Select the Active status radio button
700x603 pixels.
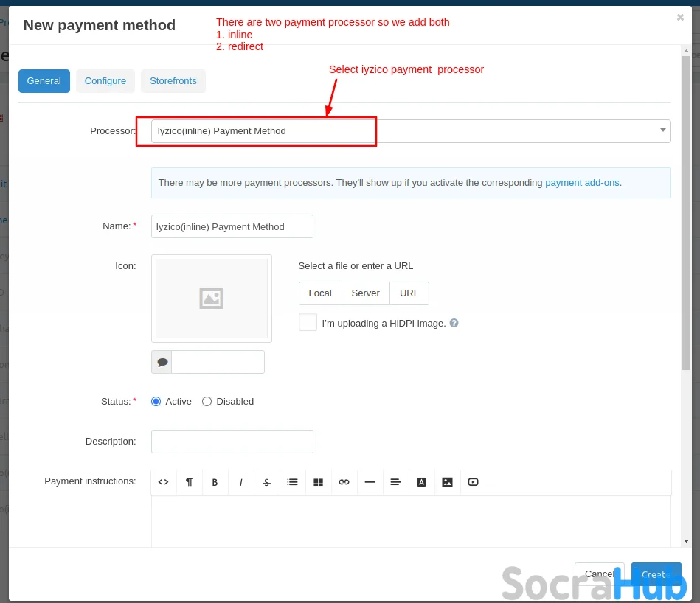[x=156, y=402]
